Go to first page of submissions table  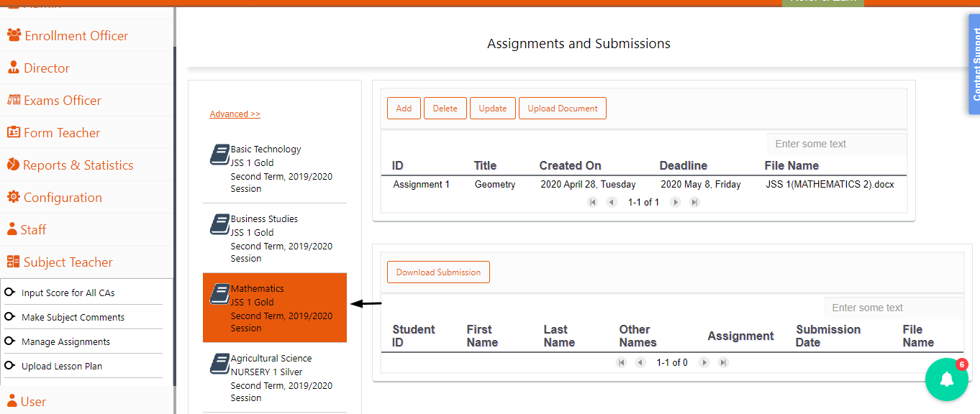[622, 363]
